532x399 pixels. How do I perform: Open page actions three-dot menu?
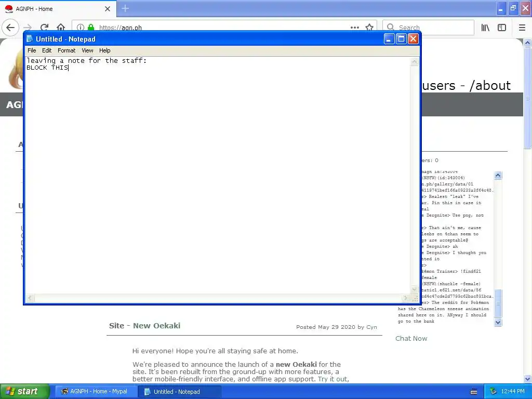pos(354,28)
